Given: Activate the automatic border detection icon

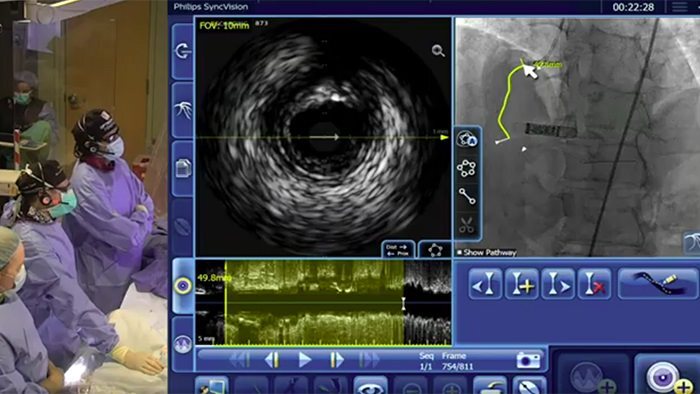Looking at the screenshot, I should coord(467,140).
